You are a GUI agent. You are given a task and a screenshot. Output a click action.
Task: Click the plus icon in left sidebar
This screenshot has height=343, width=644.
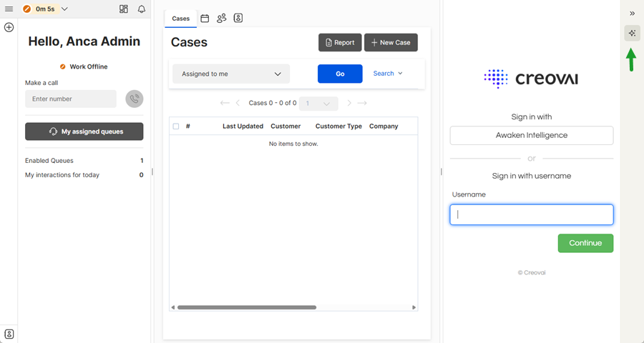tap(9, 27)
